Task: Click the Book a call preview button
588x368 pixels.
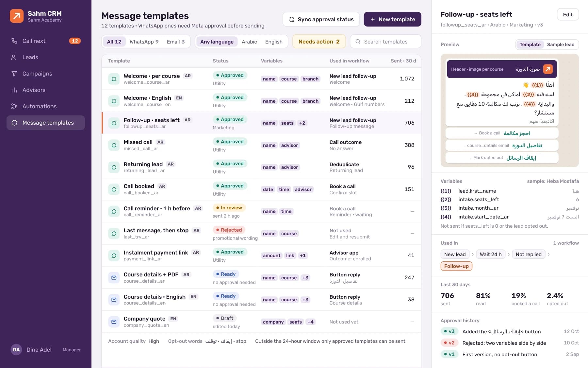Action: point(502,133)
